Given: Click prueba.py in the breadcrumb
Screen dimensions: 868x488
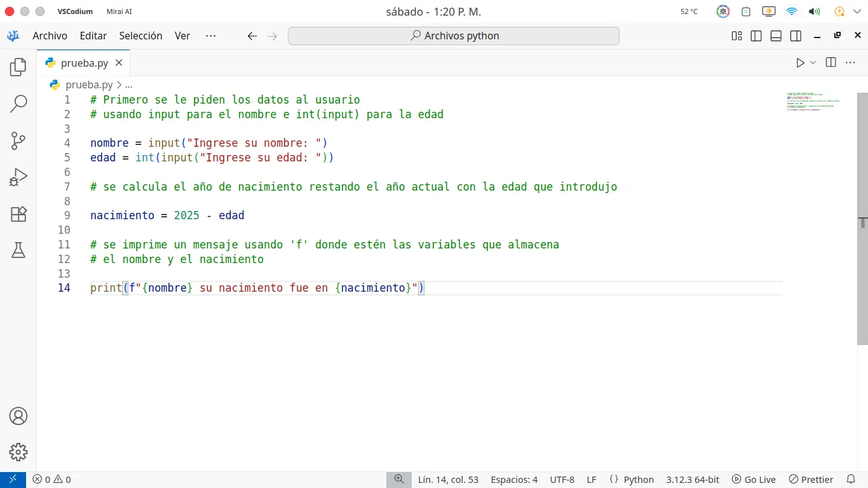Looking at the screenshot, I should pyautogui.click(x=89, y=85).
